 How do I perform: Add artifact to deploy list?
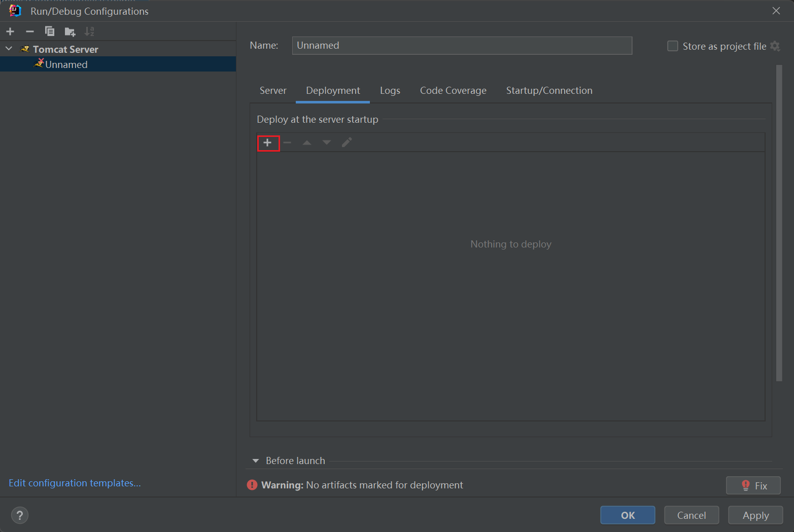[268, 143]
